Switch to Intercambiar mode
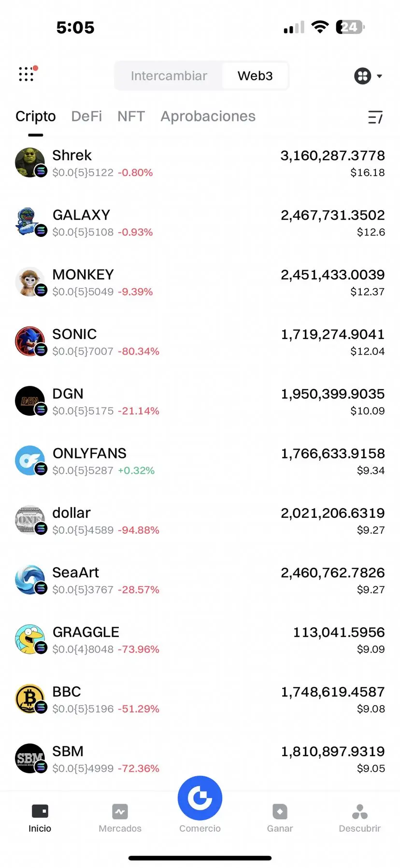This screenshot has height=868, width=400. coord(169,76)
